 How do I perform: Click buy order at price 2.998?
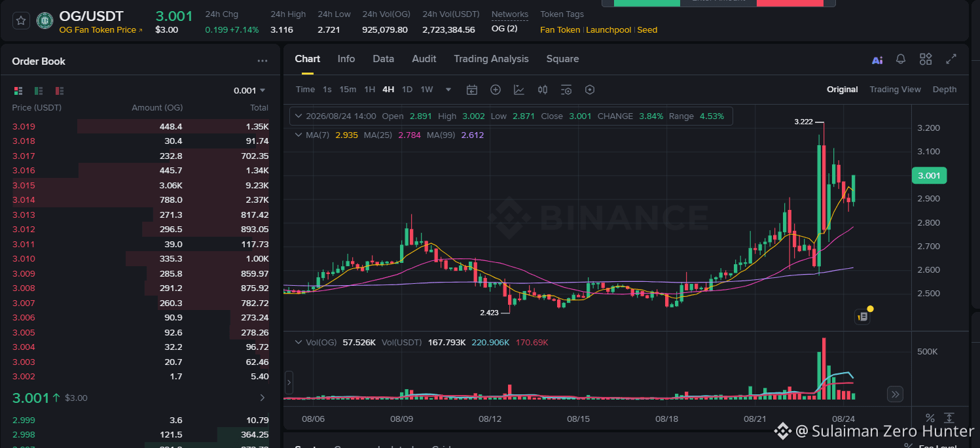(x=140, y=435)
